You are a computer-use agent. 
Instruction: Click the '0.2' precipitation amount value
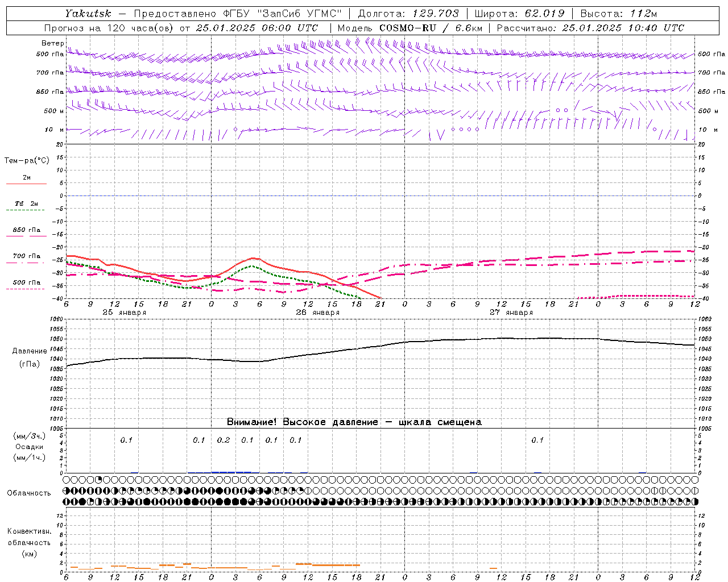(x=224, y=440)
